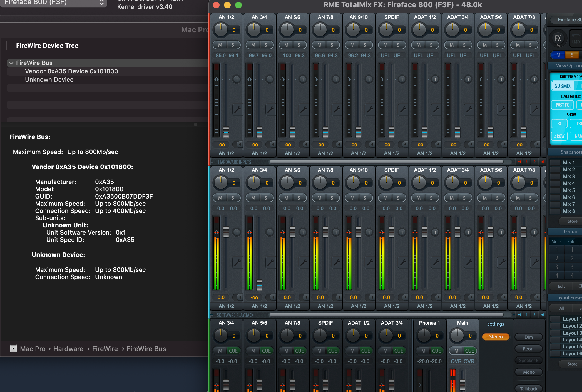
Task: Enable CUE on the Main output
Action: [x=469, y=351]
